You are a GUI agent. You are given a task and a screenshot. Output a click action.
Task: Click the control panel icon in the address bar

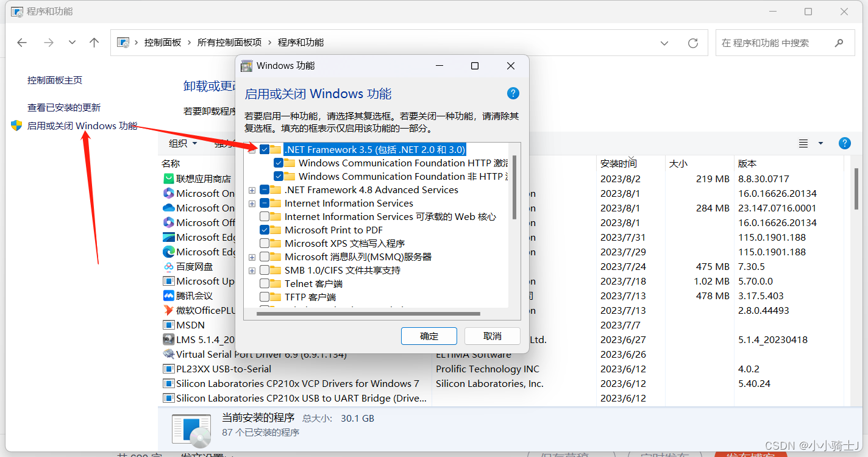(x=123, y=43)
